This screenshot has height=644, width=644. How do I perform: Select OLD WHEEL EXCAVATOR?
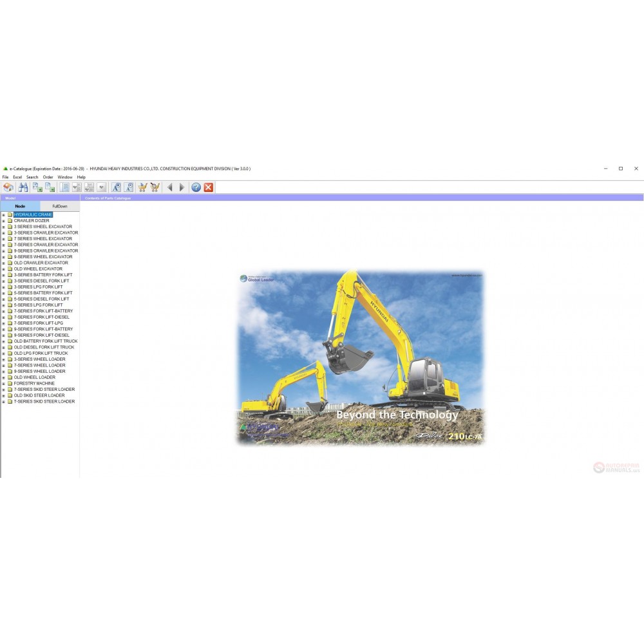tap(38, 269)
